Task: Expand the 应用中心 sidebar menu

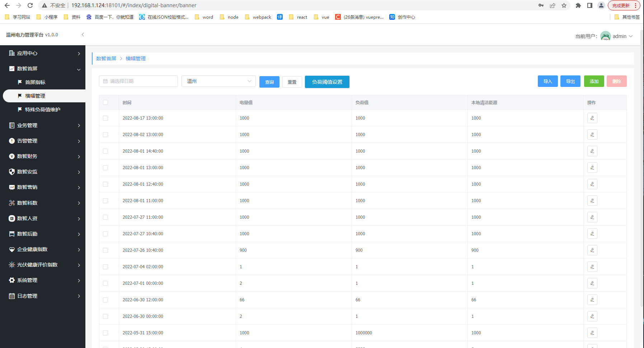Action: 43,53
